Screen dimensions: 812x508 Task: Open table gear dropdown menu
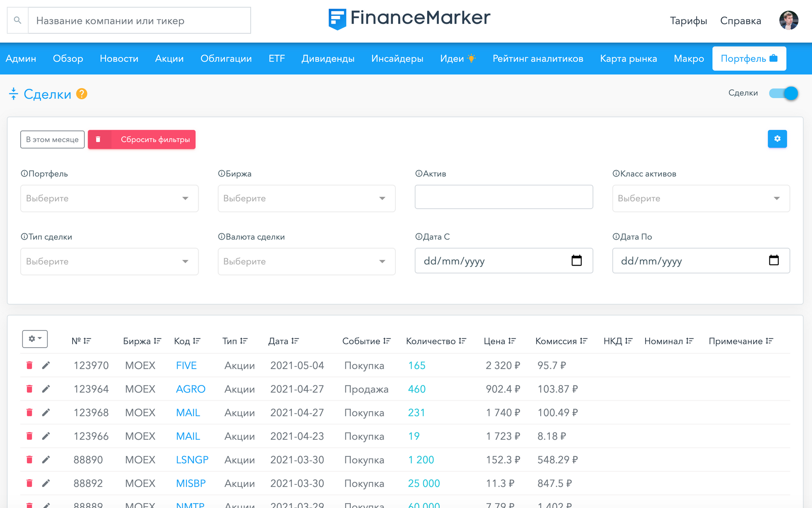coord(35,339)
